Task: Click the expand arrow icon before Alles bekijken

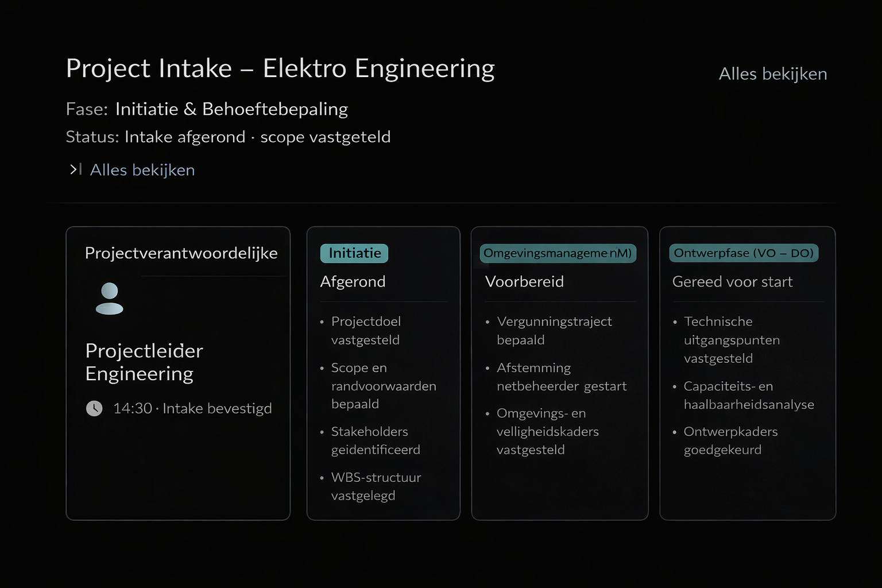Action: click(76, 169)
